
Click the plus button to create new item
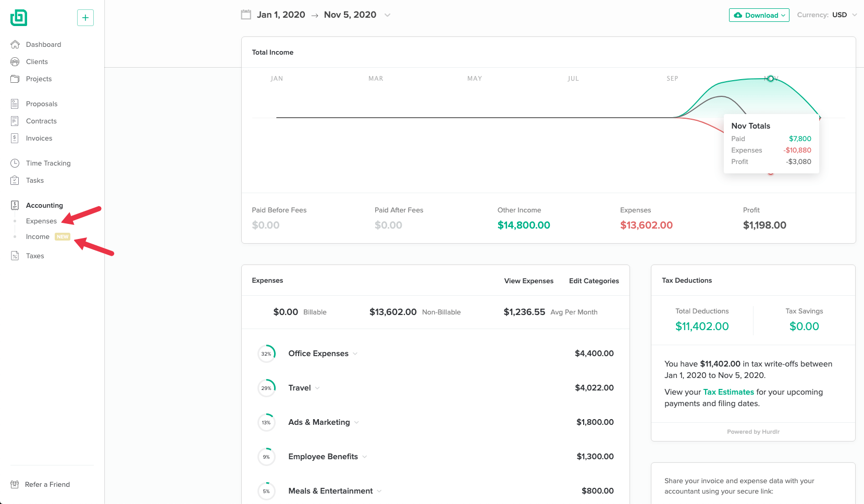(x=85, y=17)
